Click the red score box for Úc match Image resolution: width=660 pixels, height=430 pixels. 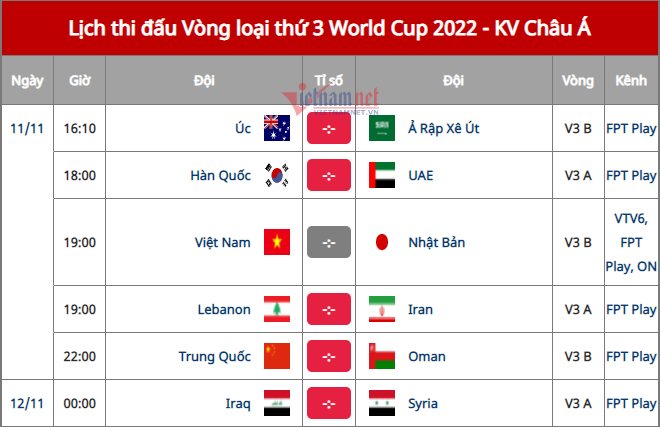tap(328, 129)
